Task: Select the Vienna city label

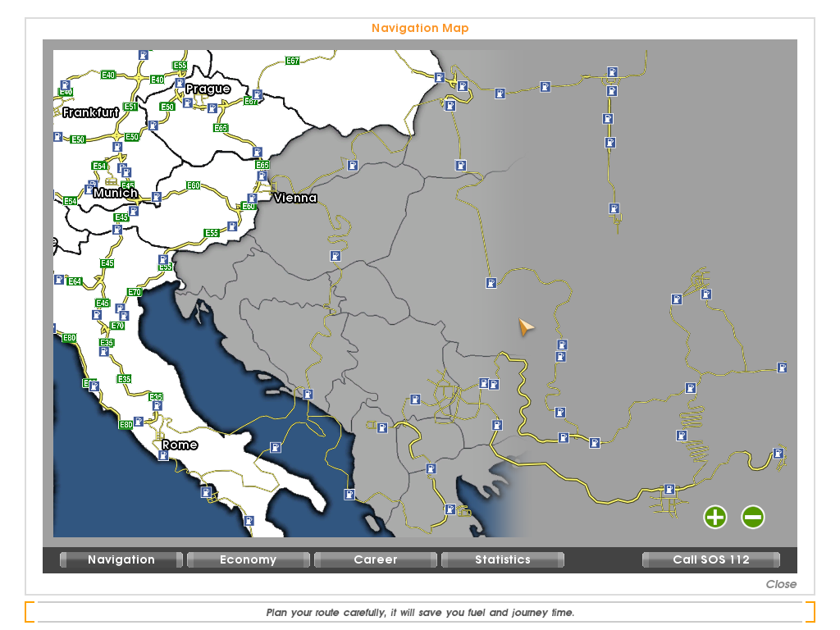Action: [295, 199]
